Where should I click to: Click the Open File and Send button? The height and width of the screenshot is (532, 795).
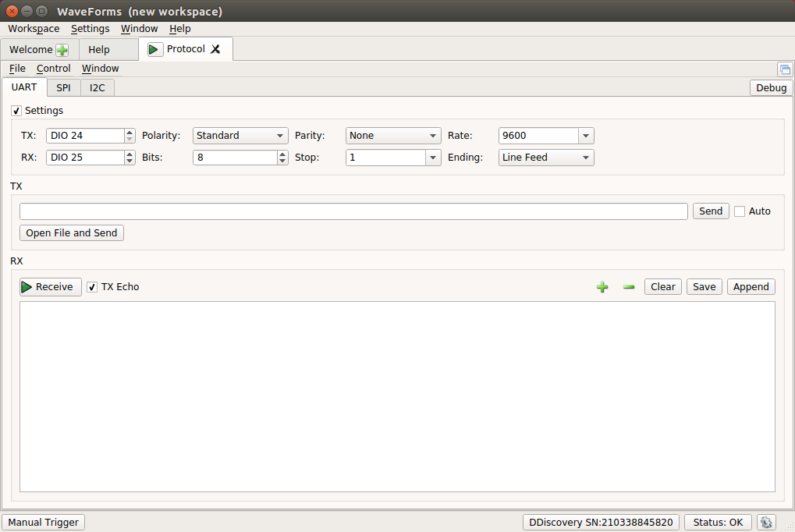click(72, 232)
